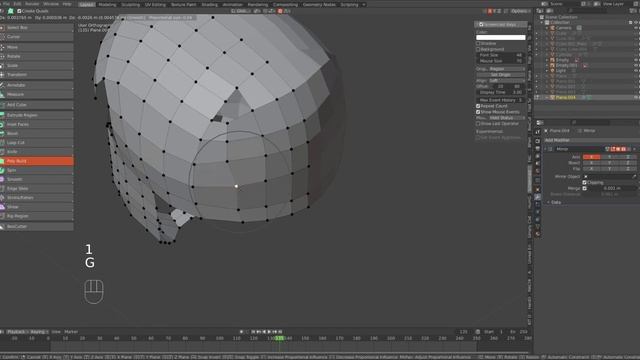Collapse the Collection in outliner

point(542,22)
